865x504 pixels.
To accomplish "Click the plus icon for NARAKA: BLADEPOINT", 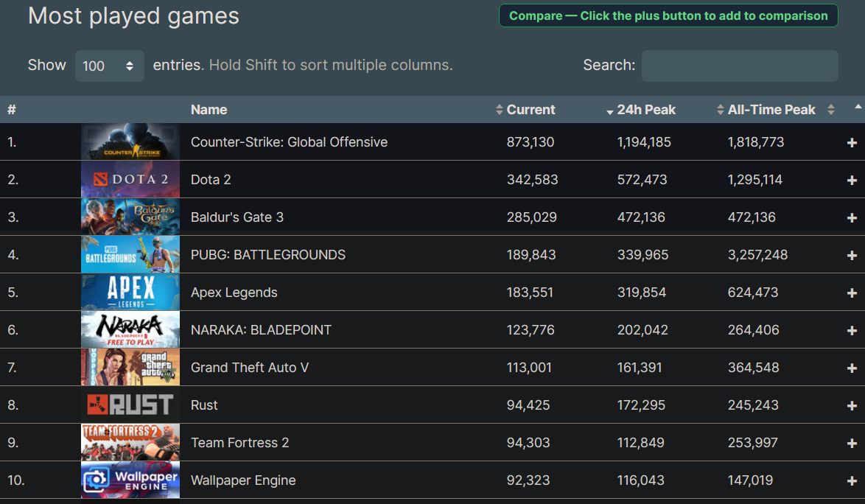I will tap(852, 330).
